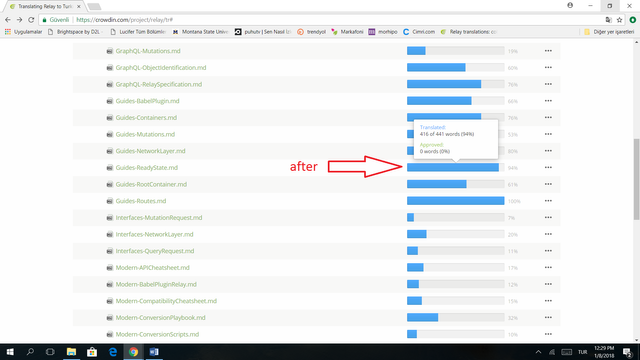Close the Translating Relay tab
This screenshot has width=640, height=360.
point(79,7)
